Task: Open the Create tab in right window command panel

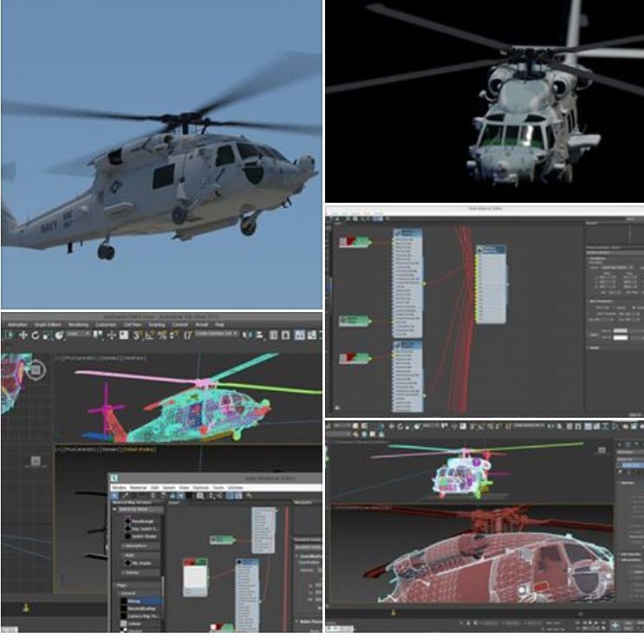Action: (x=621, y=445)
